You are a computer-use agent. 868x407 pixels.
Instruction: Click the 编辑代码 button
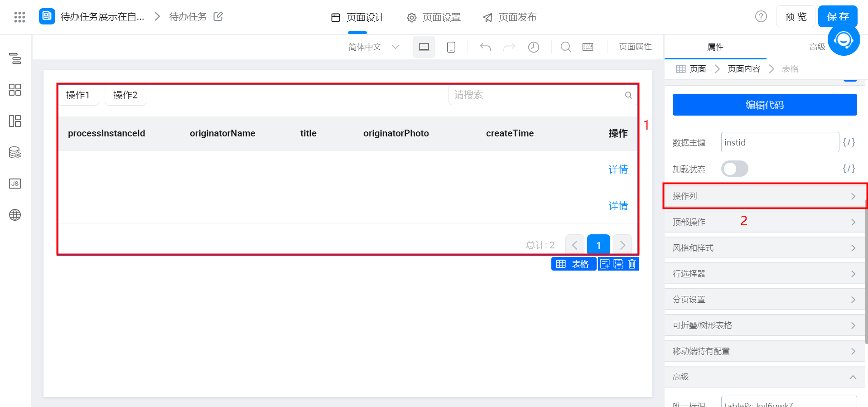click(765, 105)
